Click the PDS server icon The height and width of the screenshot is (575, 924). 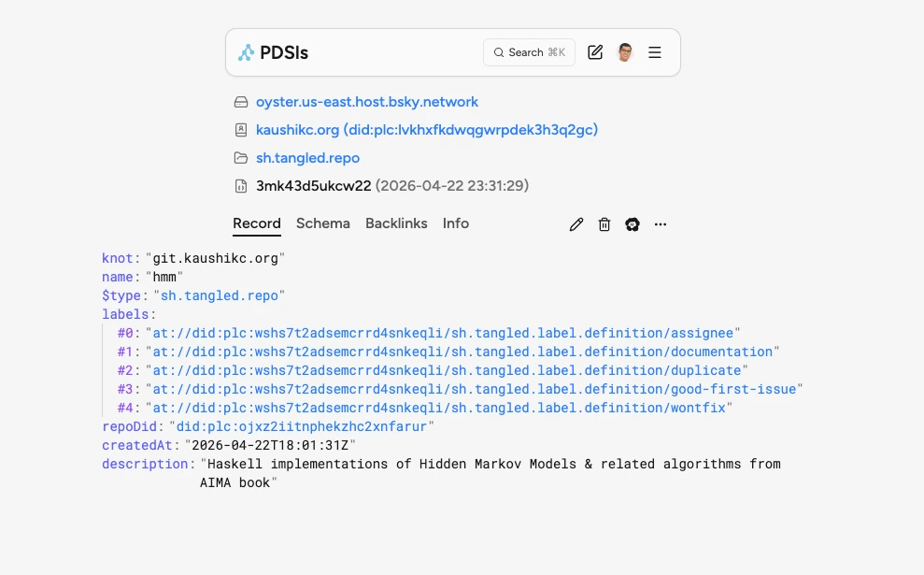tap(241, 102)
